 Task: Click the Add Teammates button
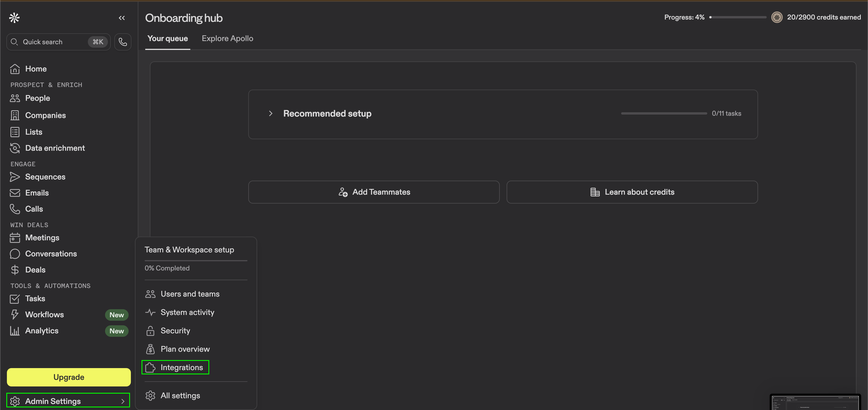[x=374, y=192]
